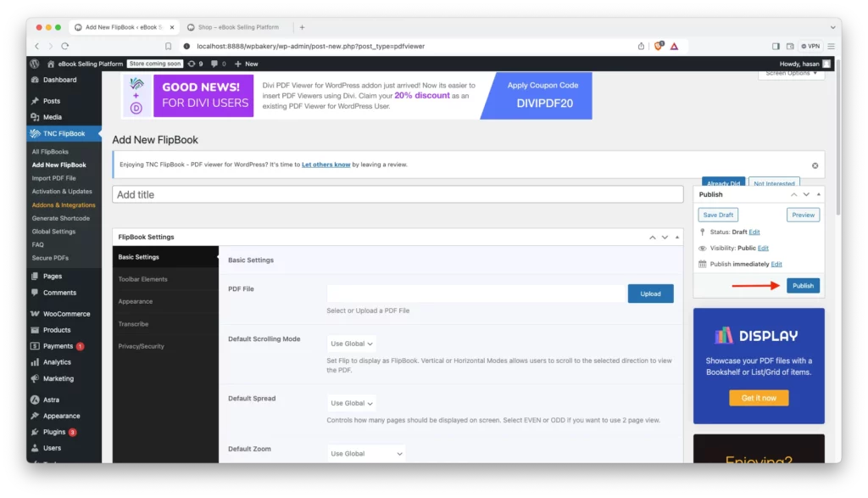Dismiss the review notice with close icon
The width and height of the screenshot is (868, 498).
815,165
